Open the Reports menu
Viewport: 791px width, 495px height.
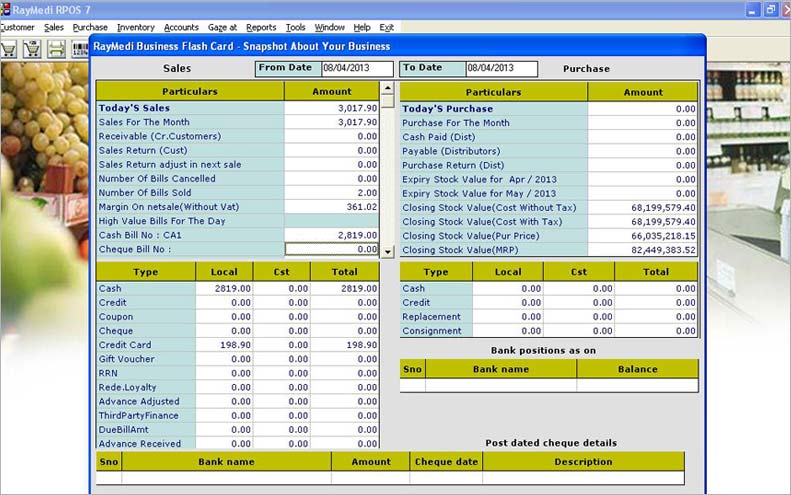[x=261, y=28]
